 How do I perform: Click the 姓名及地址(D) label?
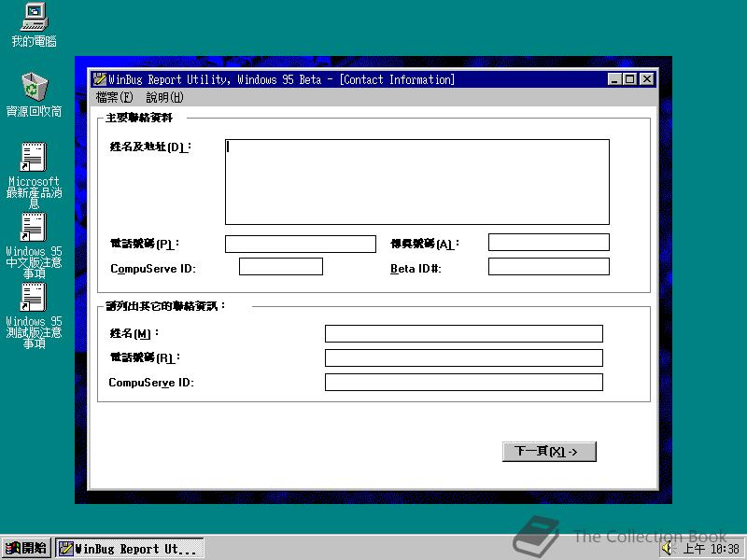[x=150, y=147]
